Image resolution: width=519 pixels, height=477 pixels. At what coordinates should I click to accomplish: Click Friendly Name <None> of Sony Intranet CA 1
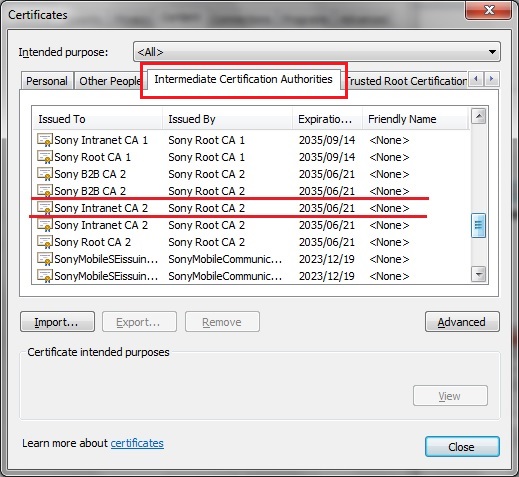389,140
